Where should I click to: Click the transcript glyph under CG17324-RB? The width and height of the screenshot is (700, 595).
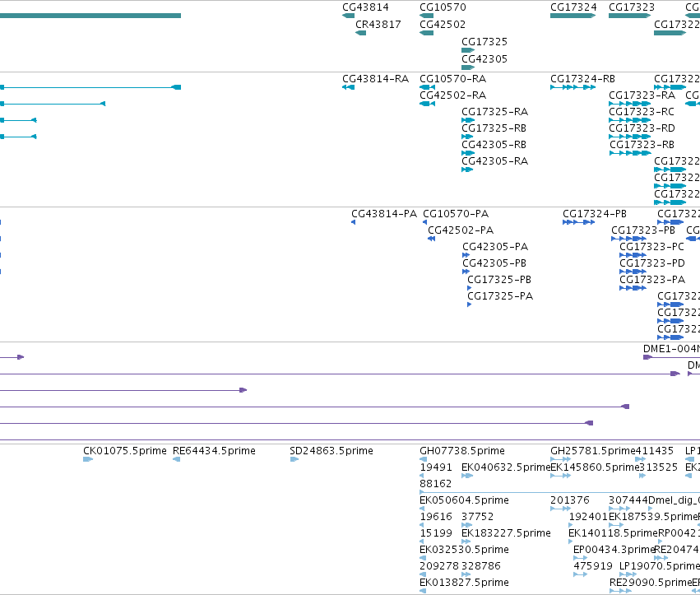point(573,87)
